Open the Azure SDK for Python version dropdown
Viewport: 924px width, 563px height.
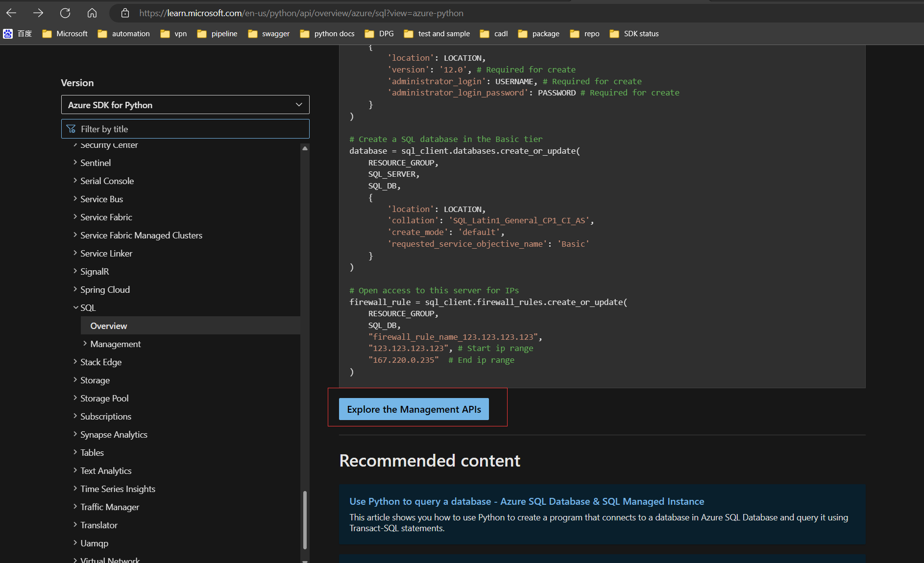(x=185, y=105)
